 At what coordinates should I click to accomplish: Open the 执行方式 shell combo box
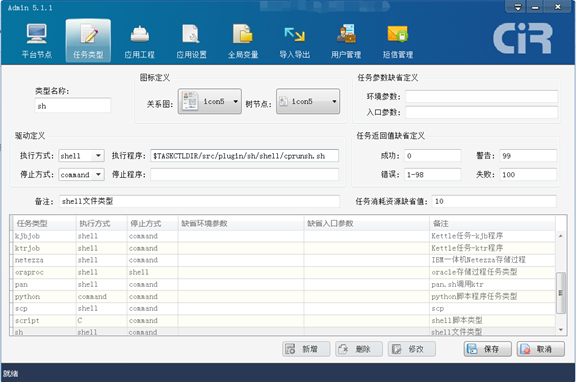[x=82, y=156]
